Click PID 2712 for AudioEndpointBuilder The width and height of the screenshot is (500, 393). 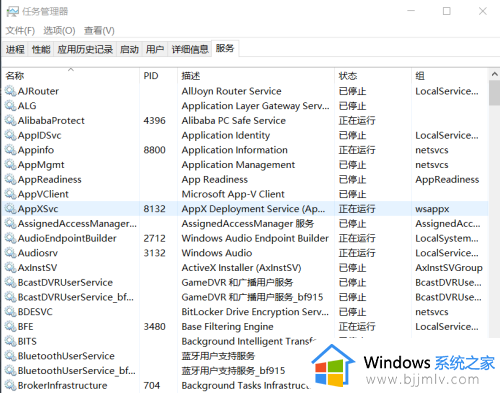(x=154, y=238)
